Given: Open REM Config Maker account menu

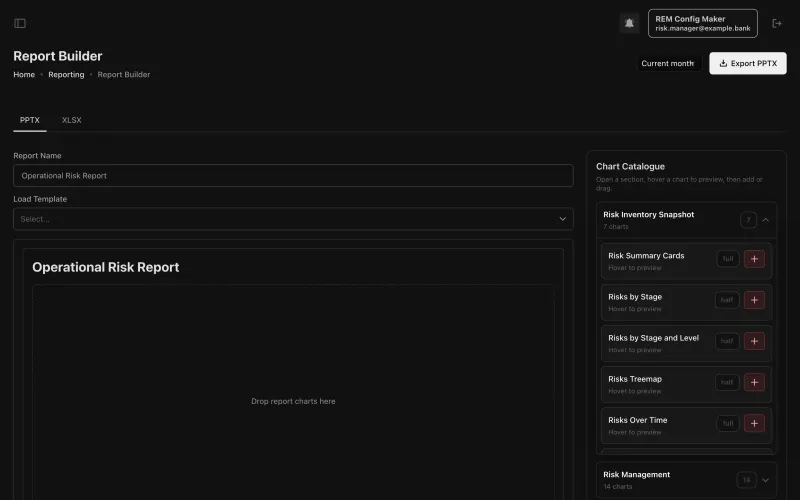Looking at the screenshot, I should click(x=703, y=23).
